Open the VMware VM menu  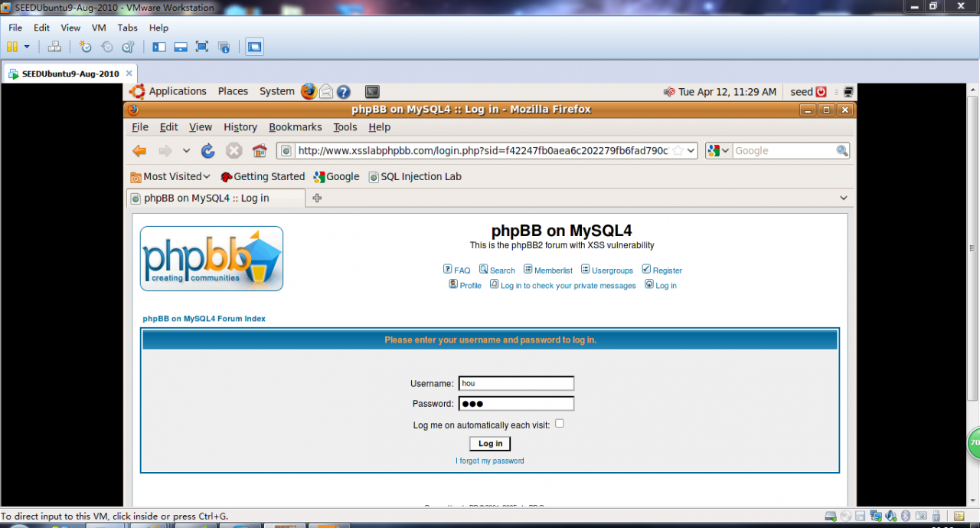(99, 28)
